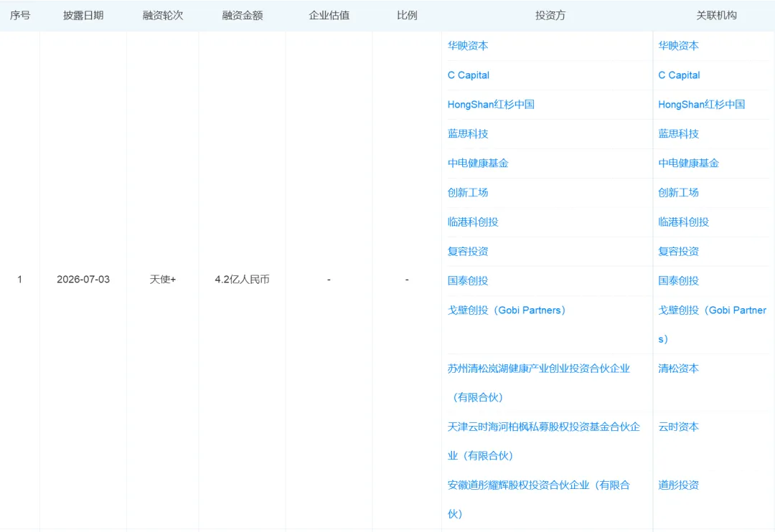Open C Capital in the 关联机构 column
This screenshot has height=532, width=775.
(x=679, y=75)
